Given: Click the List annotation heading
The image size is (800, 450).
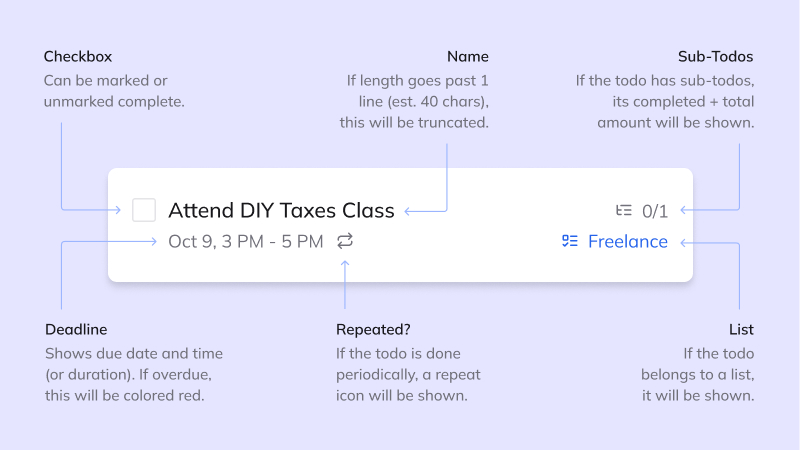Looking at the screenshot, I should (x=741, y=329).
